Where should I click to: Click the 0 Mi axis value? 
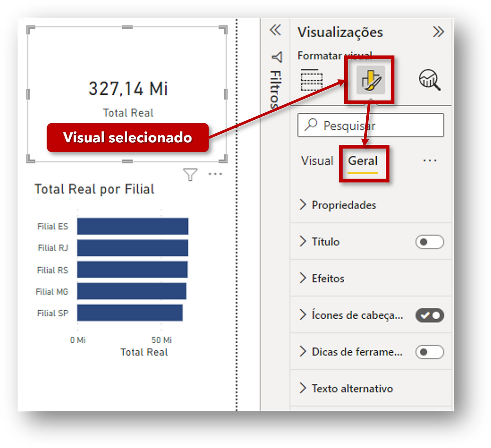pos(78,340)
